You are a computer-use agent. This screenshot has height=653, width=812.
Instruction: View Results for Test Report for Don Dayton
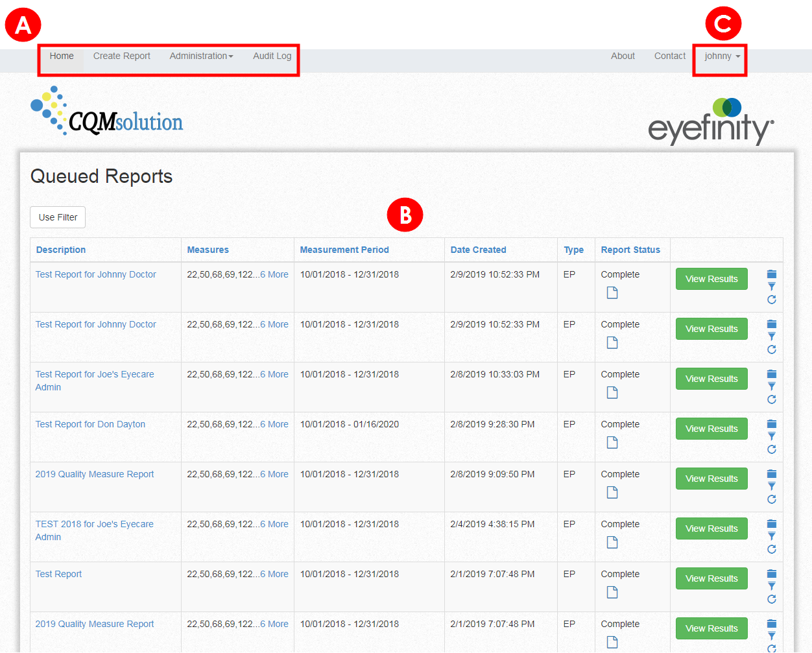pyautogui.click(x=711, y=429)
